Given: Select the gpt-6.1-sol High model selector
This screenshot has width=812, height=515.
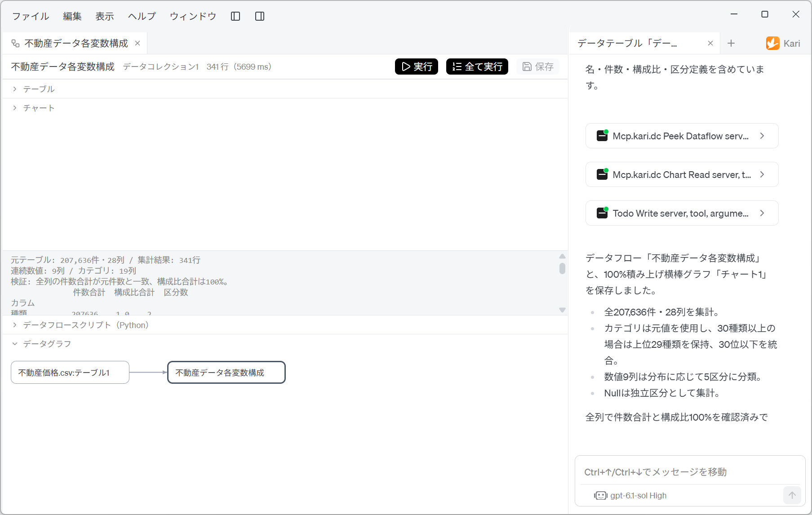Looking at the screenshot, I should pyautogui.click(x=630, y=495).
